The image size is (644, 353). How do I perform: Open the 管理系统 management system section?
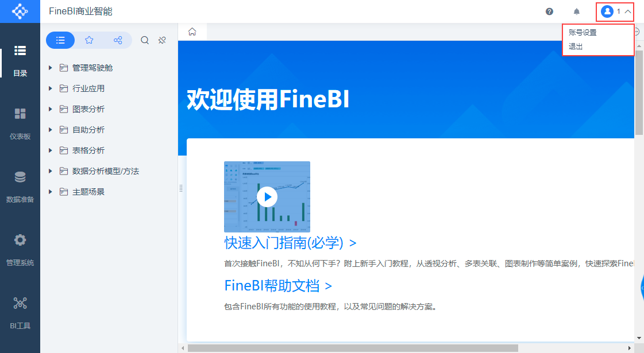[x=20, y=251]
